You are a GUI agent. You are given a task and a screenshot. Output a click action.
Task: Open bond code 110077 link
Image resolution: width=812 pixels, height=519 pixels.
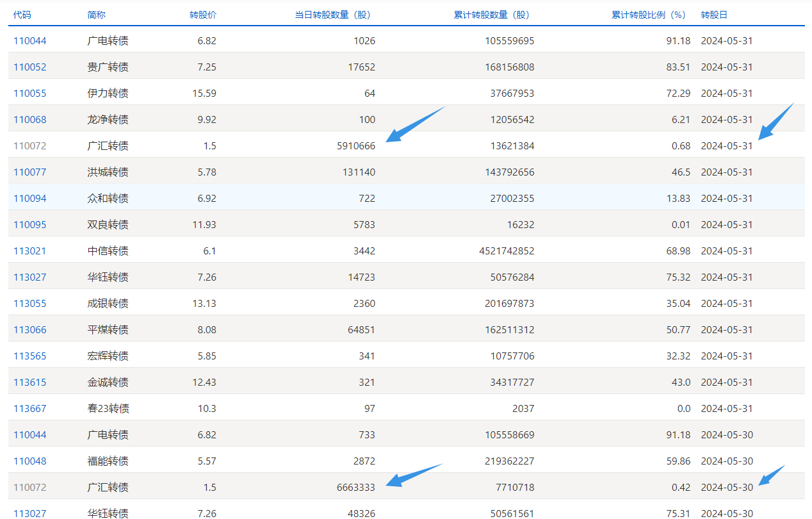(x=30, y=172)
